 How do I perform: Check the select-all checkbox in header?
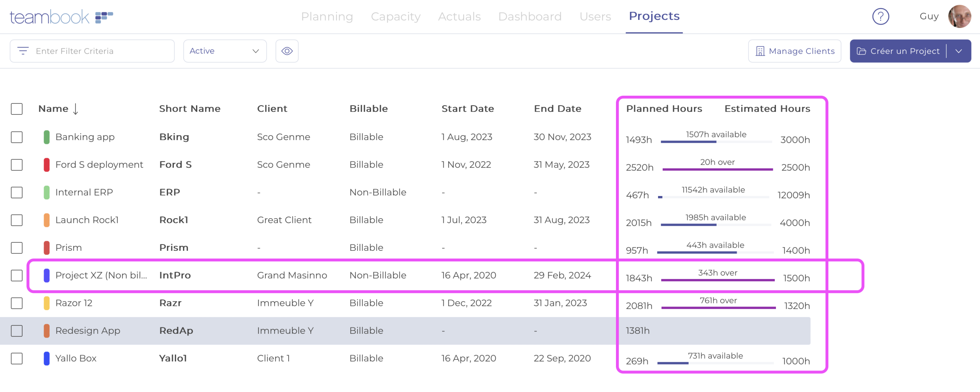(x=16, y=109)
